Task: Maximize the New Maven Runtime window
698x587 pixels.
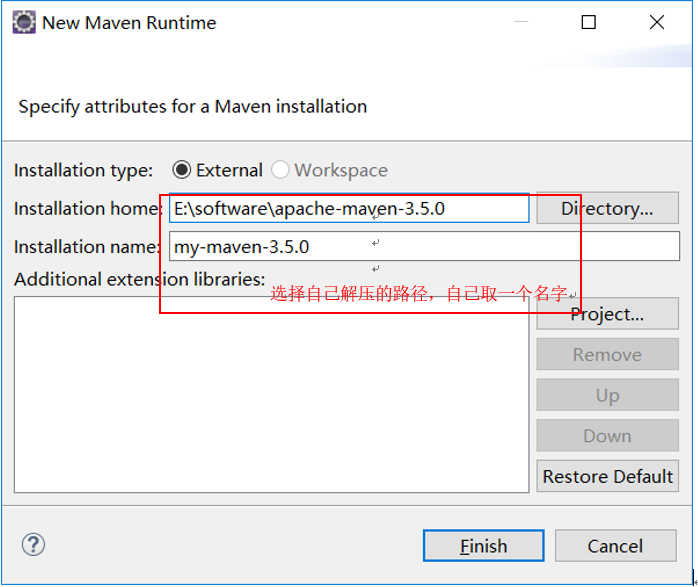Action: tap(588, 22)
